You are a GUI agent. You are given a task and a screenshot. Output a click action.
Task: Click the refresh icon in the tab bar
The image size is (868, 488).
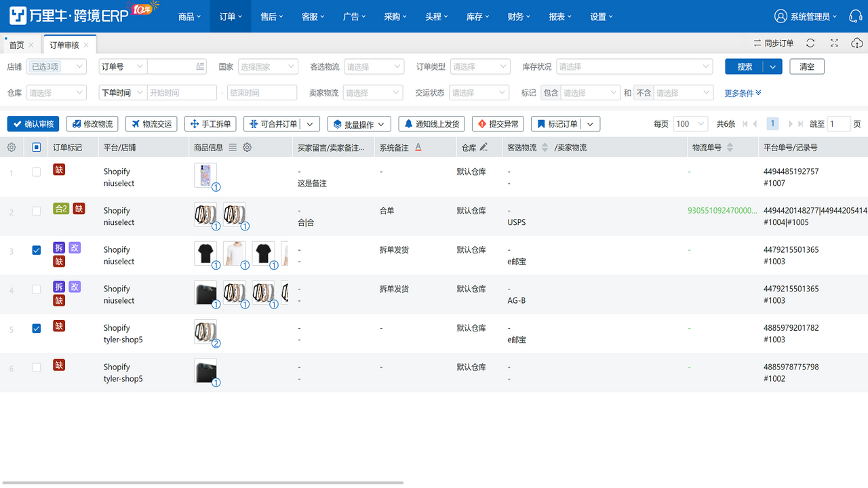810,43
